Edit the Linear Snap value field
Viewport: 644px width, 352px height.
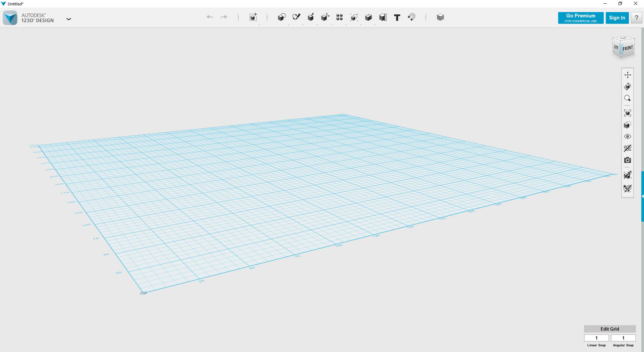[x=596, y=338]
